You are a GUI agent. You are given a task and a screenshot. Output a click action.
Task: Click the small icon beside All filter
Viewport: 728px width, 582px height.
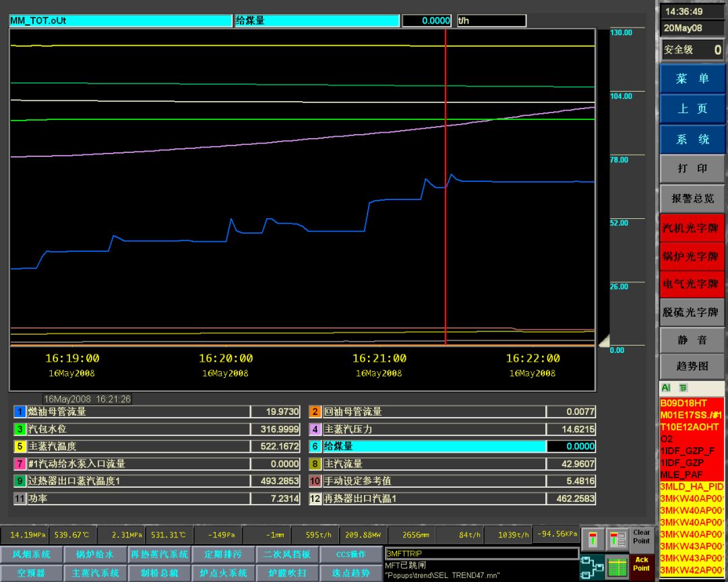coord(683,388)
